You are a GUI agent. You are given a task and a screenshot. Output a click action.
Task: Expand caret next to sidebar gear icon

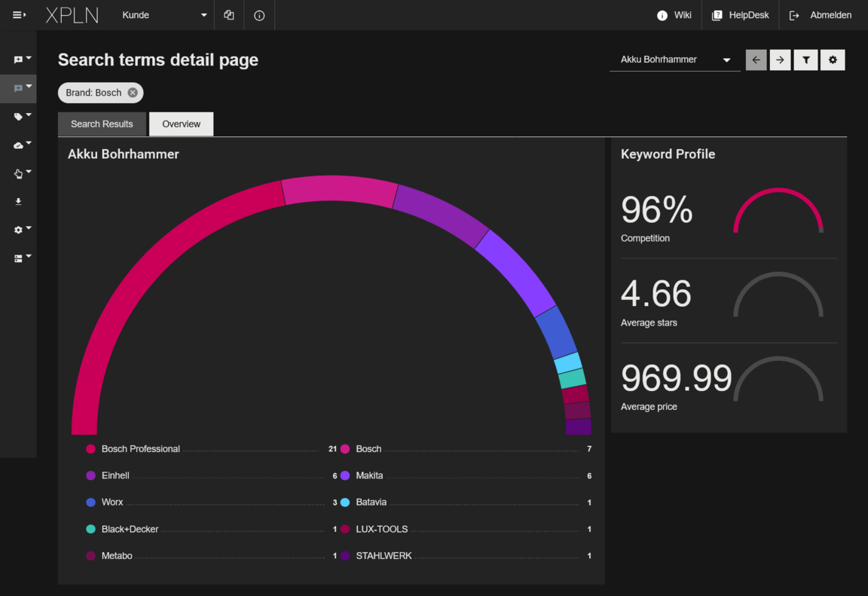pos(29,228)
